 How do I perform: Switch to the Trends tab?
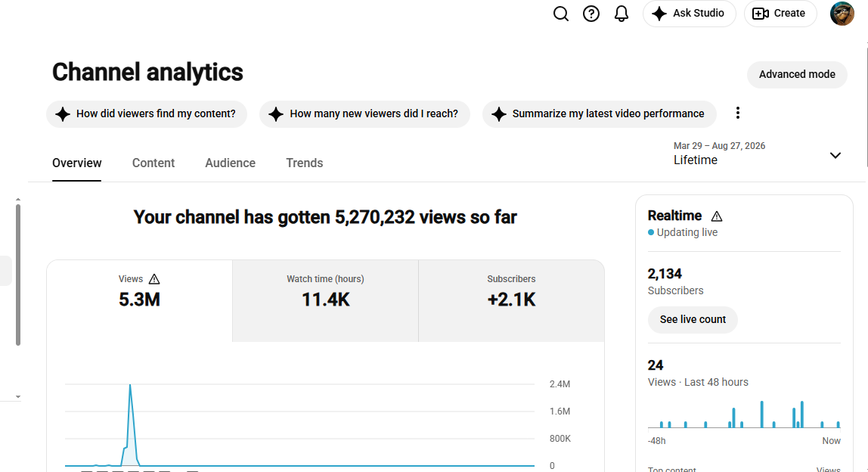305,163
